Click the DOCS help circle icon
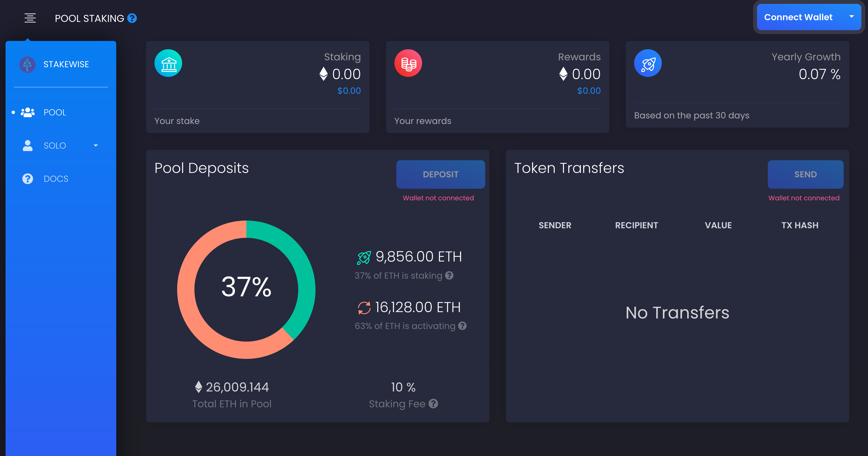Screen dimensions: 868x456 click(27, 178)
